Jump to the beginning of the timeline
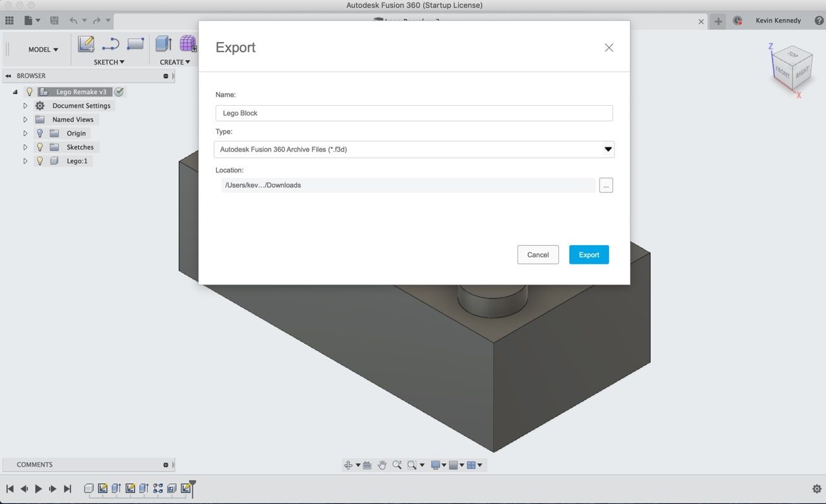This screenshot has height=504, width=826. (x=10, y=489)
